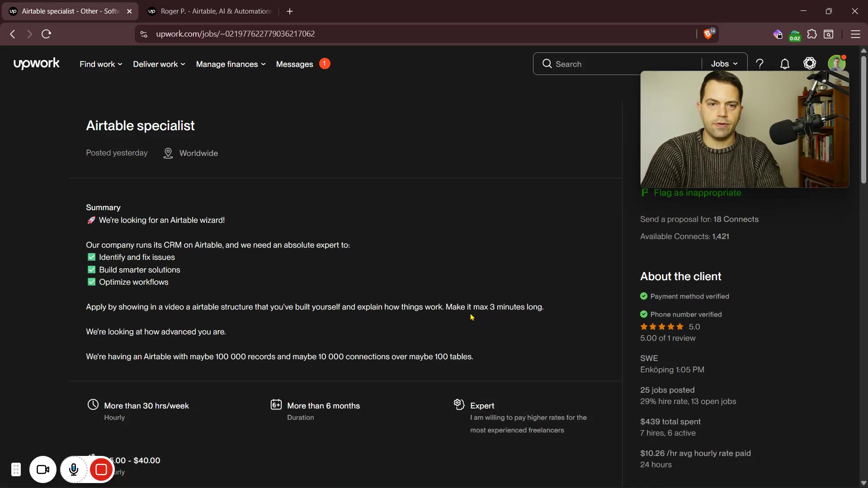Viewport: 868px width, 488px height.
Task: Expand the Deliver work dropdown
Action: coord(159,64)
